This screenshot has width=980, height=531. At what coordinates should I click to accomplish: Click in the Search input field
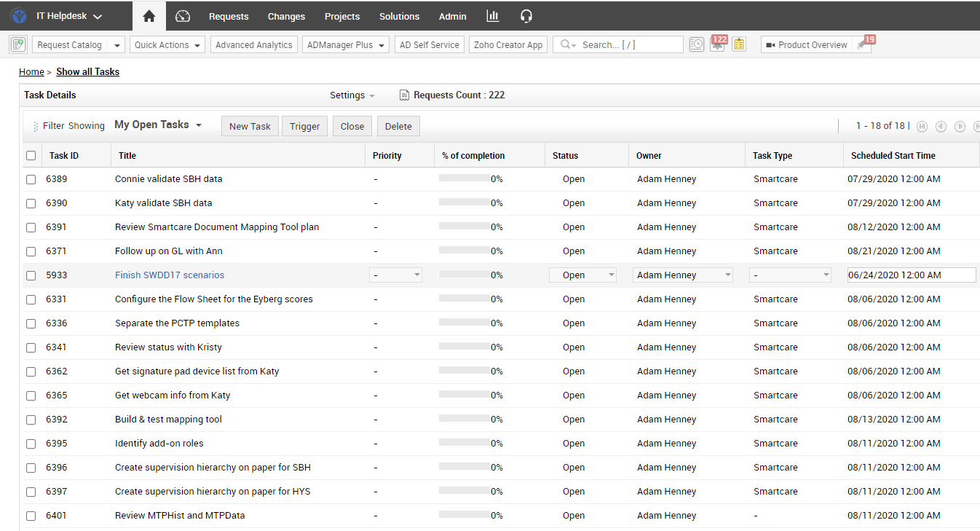[631, 44]
